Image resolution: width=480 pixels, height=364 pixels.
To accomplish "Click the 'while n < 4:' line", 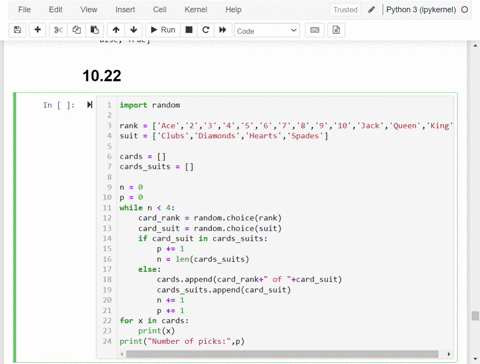I will click(x=147, y=208).
